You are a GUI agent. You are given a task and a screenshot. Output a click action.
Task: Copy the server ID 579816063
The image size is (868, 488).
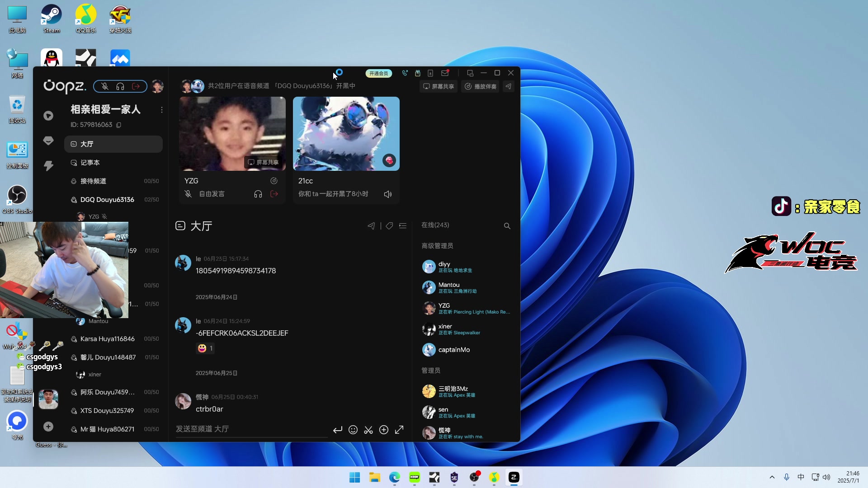coord(119,125)
